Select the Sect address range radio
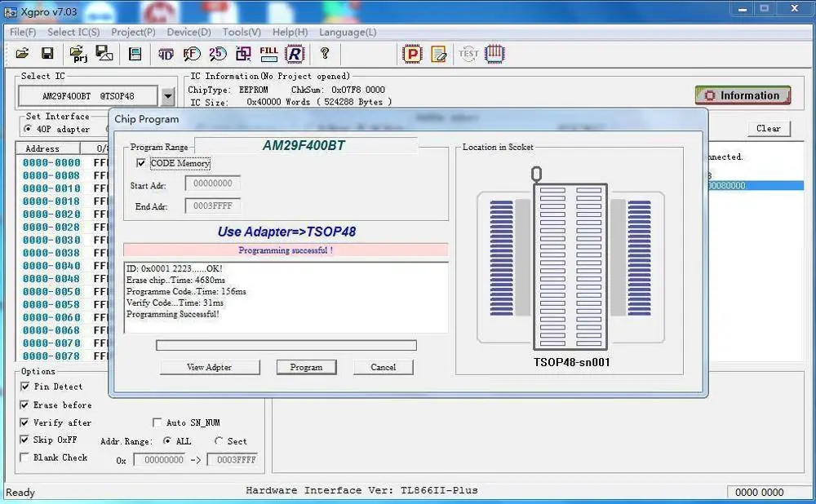This screenshot has width=816, height=504. coord(219,441)
